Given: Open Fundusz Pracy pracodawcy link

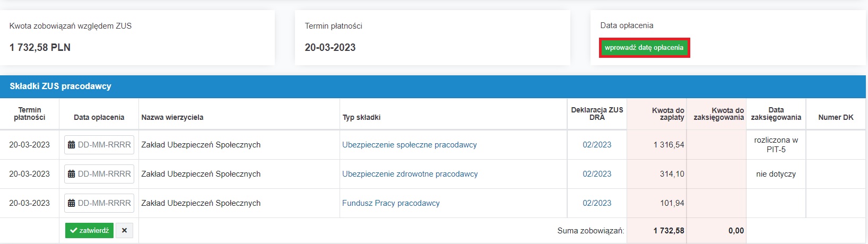Looking at the screenshot, I should (x=391, y=203).
